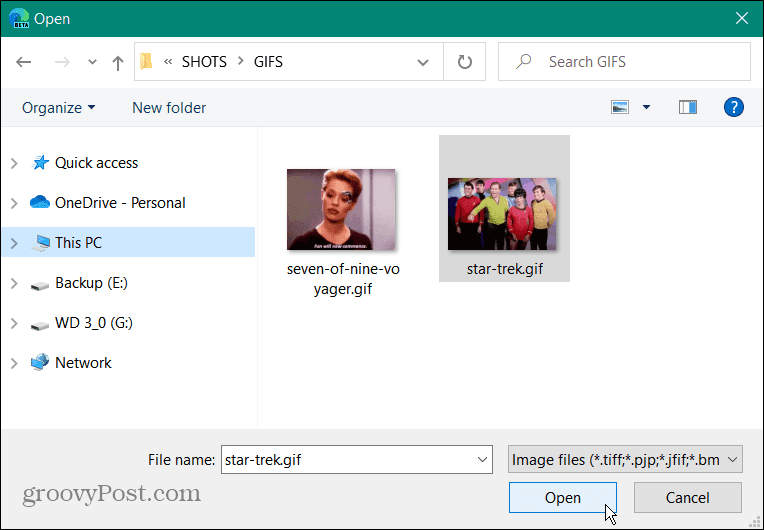Close the Open dialog
This screenshot has width=764, height=530.
click(x=742, y=19)
